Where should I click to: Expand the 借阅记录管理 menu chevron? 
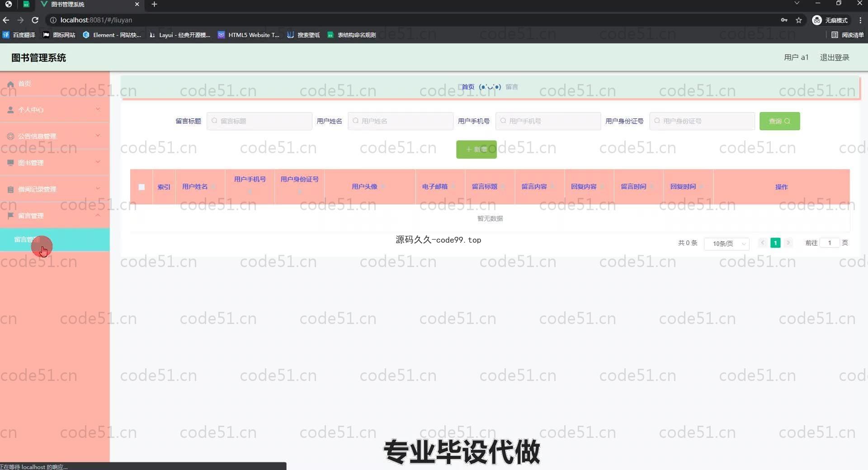click(x=98, y=188)
